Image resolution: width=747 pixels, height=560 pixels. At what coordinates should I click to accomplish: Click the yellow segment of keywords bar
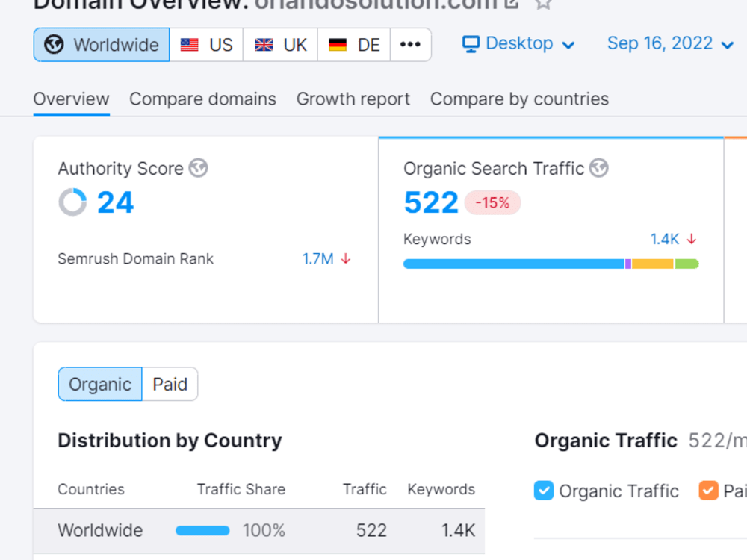pyautogui.click(x=653, y=264)
